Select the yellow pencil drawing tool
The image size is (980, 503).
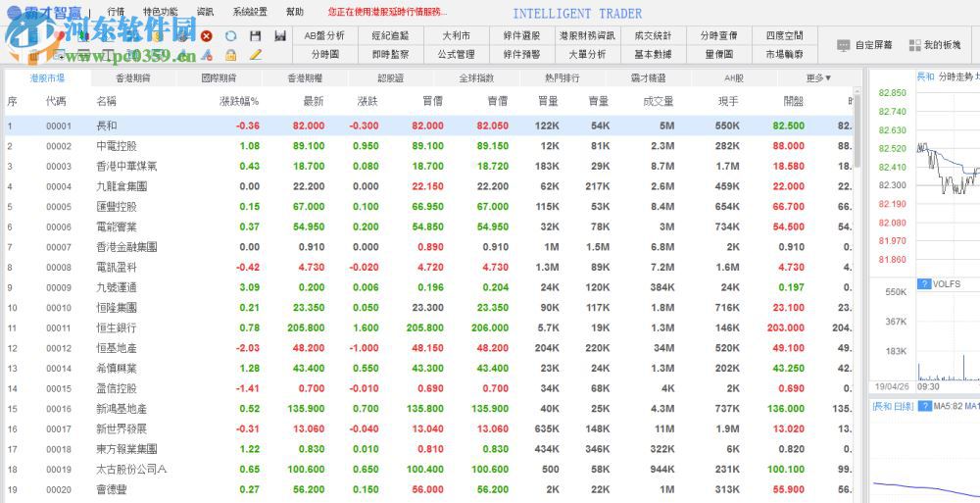pos(255,55)
